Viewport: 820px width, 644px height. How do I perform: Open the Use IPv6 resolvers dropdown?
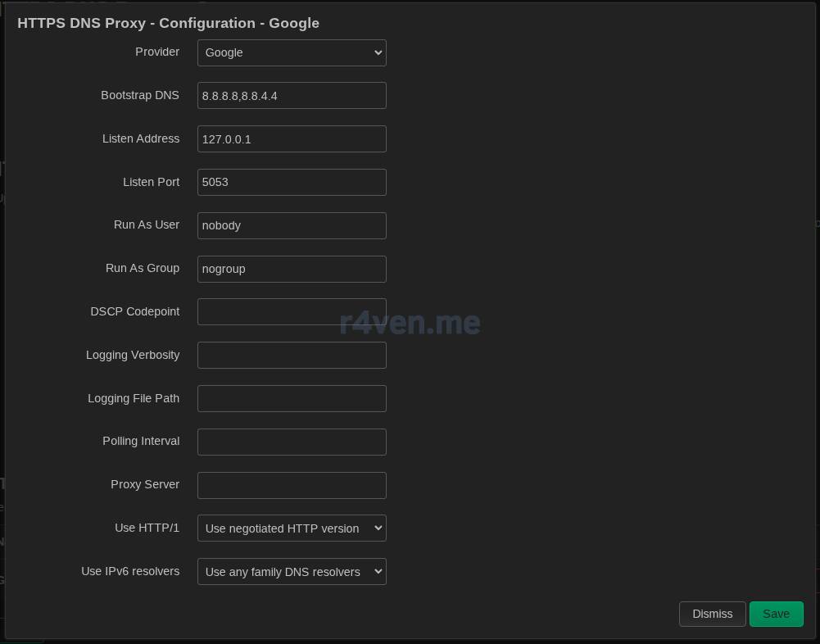pyautogui.click(x=291, y=572)
